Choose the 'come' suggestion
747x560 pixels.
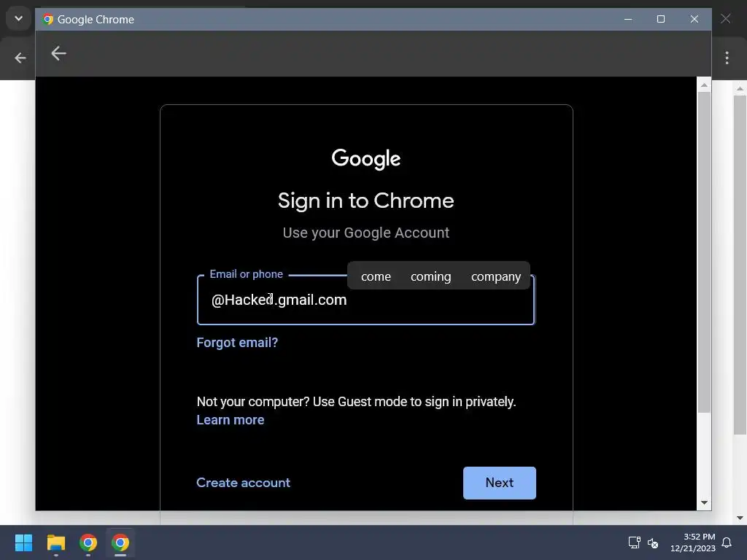376,276
